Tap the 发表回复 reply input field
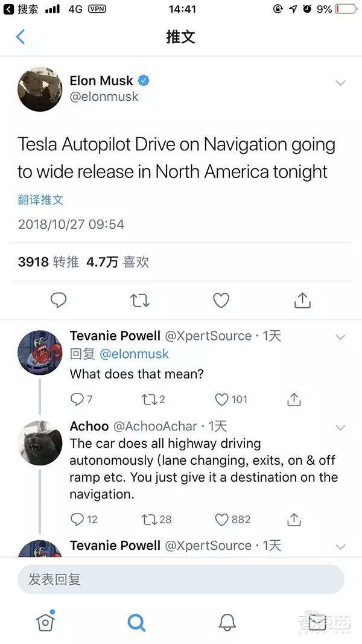362x644 pixels. 180,579
